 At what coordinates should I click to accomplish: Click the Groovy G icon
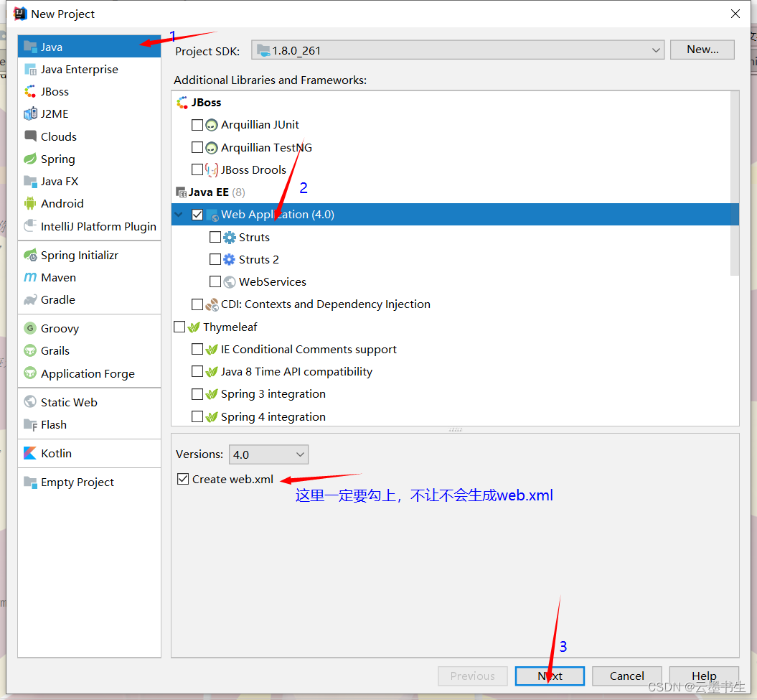point(30,329)
